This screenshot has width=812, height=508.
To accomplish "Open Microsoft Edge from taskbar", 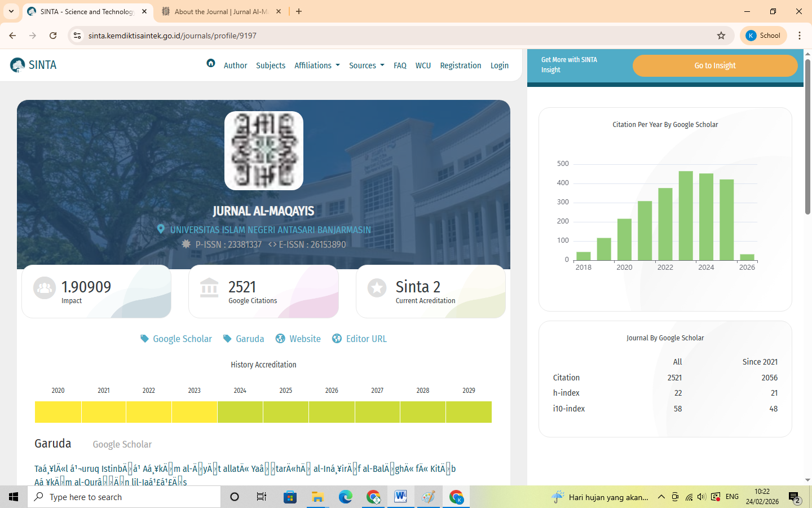I will pos(345,497).
